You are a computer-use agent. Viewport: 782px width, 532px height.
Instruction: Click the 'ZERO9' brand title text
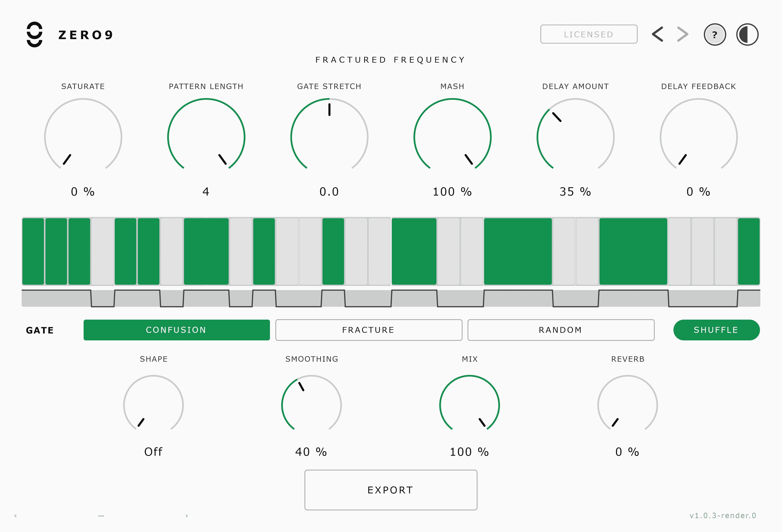85,35
